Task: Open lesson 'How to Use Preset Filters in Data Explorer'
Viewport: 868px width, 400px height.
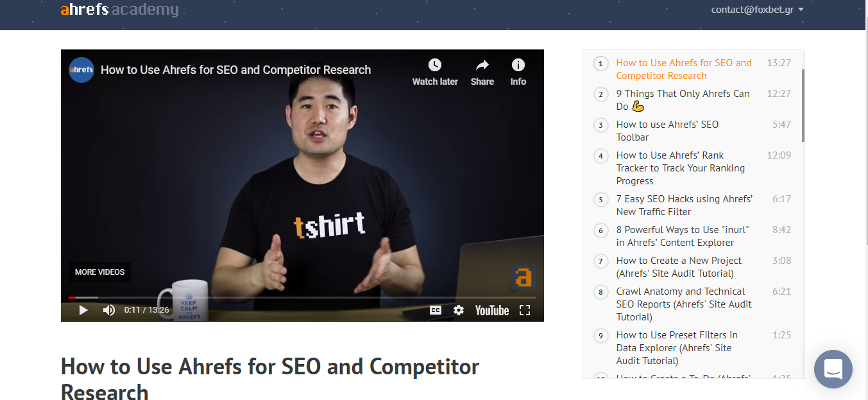Action: [x=677, y=348]
